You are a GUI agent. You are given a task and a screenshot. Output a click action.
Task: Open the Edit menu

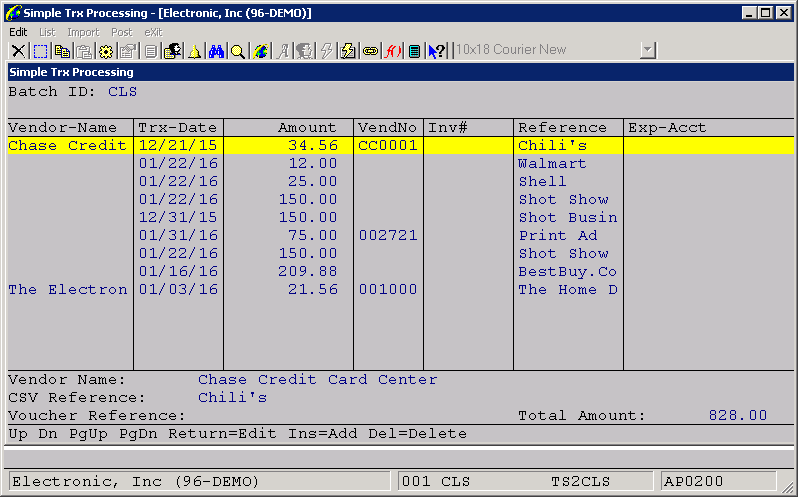click(x=18, y=32)
